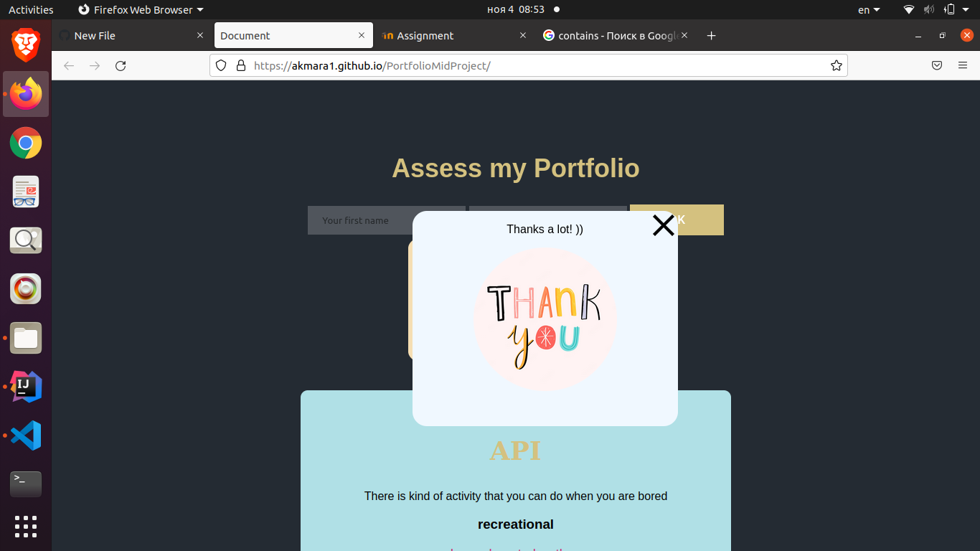Launch Visual Studio Code from the dock

coord(25,435)
